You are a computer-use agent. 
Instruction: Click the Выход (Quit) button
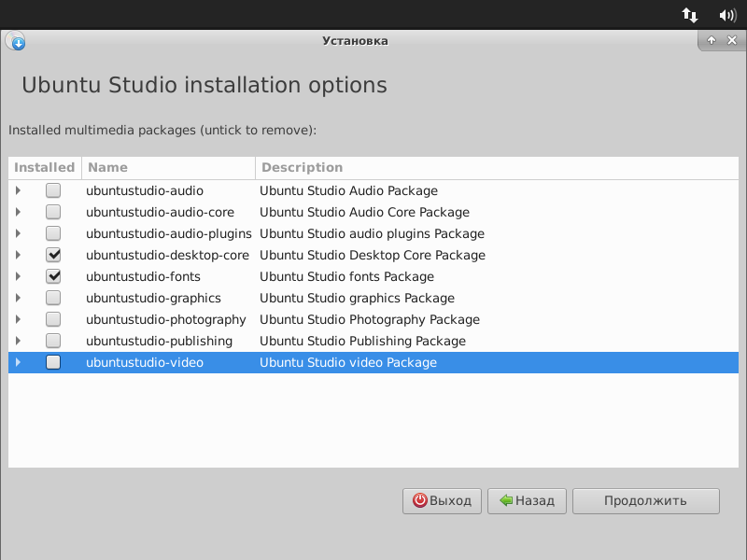pyautogui.click(x=442, y=501)
